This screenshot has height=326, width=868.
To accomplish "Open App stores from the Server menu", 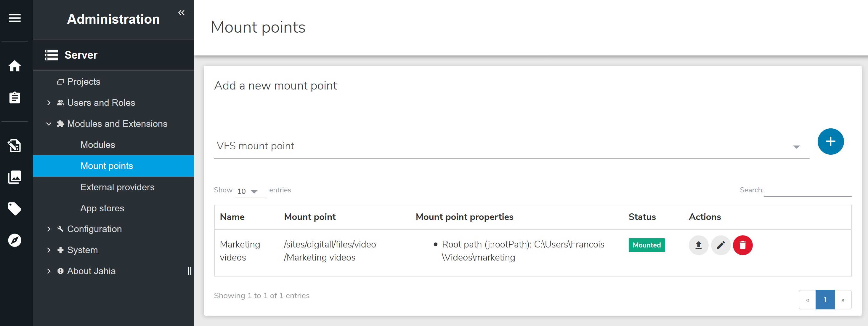I will coord(102,208).
